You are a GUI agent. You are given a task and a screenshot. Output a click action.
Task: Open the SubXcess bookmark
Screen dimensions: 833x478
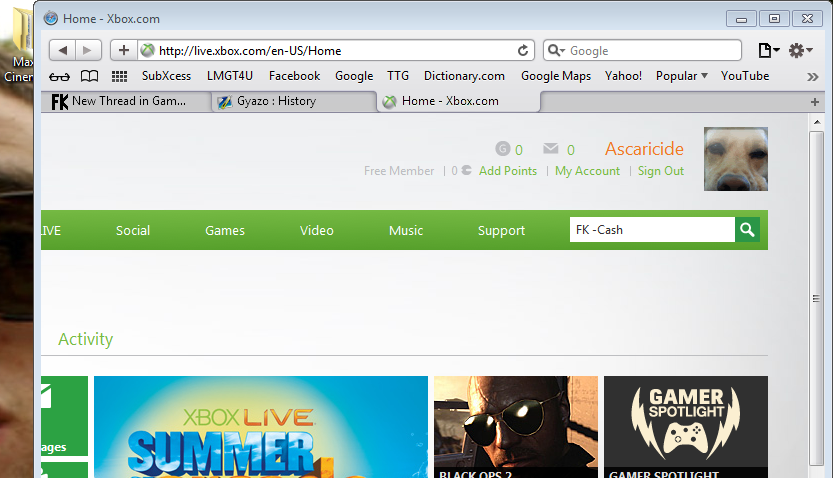[166, 76]
